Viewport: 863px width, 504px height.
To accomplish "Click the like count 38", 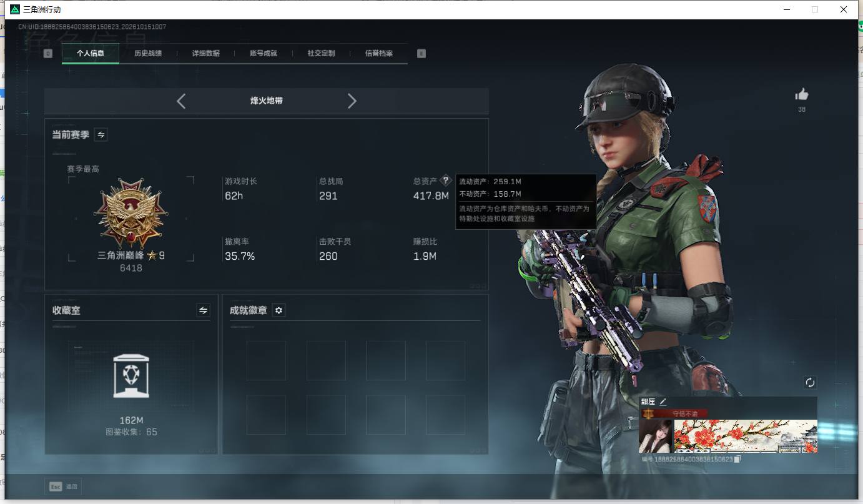I will [802, 109].
